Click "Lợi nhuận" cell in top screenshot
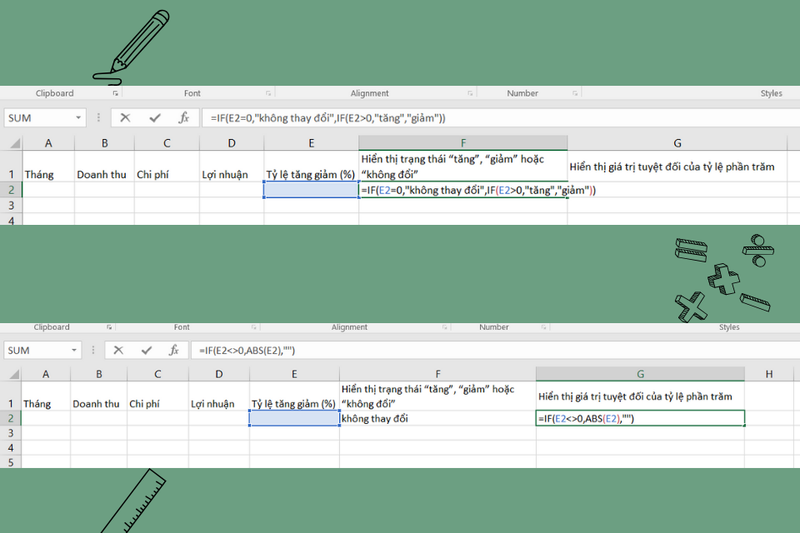Viewport: 800px width, 533px height. 232,166
